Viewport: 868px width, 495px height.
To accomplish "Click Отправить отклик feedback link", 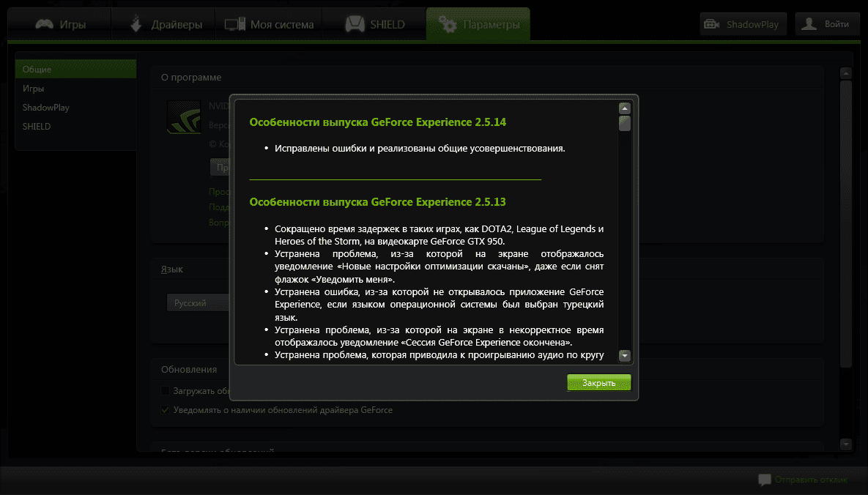I will (x=810, y=480).
